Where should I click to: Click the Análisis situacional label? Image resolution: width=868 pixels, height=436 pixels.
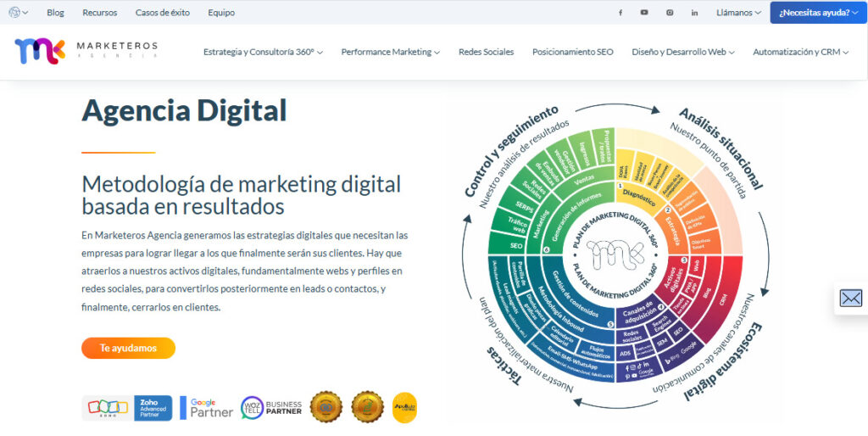(x=721, y=148)
